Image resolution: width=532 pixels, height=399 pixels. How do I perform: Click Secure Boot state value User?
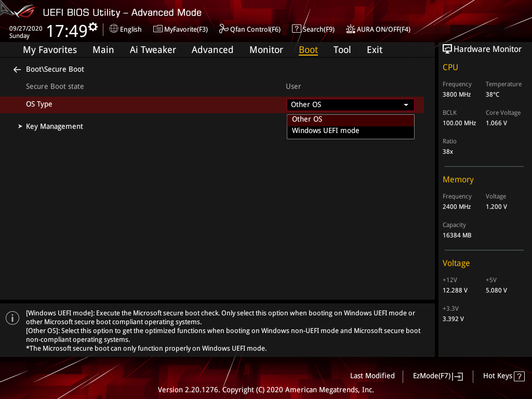(293, 87)
